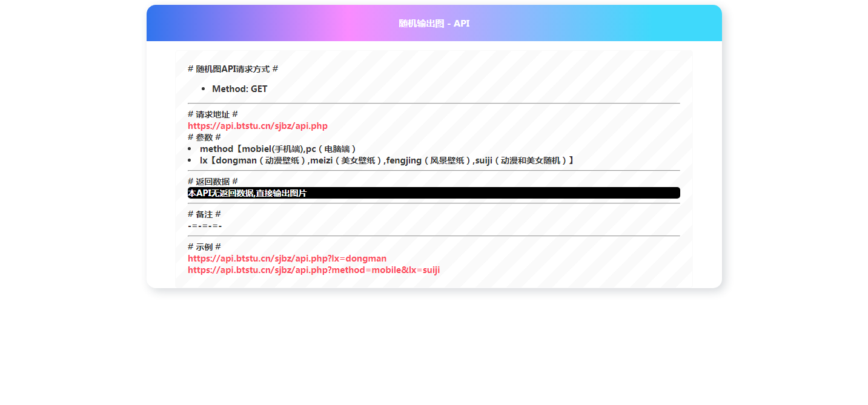
Task: Click the 参数 section heading
Action: coord(204,137)
